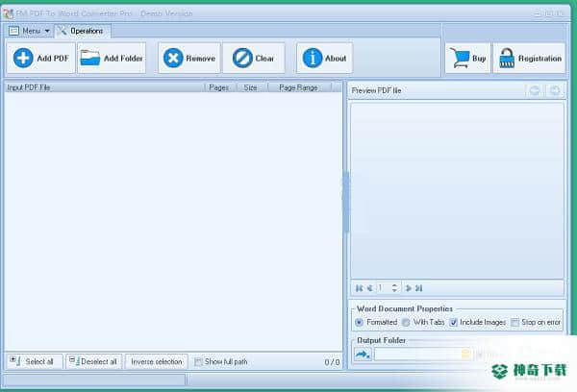Toggle the Show full path checkbox
Image resolution: width=577 pixels, height=392 pixels.
[221, 362]
